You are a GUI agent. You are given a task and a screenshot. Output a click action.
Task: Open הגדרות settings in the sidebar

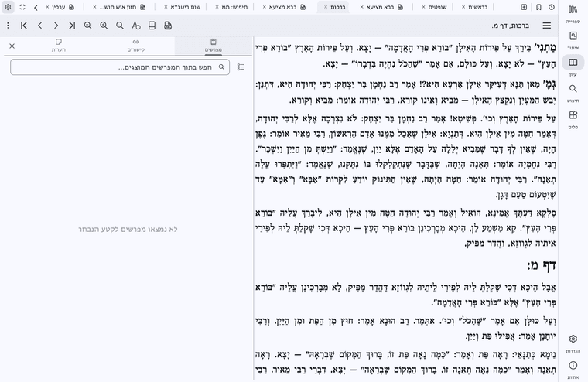[x=573, y=343]
